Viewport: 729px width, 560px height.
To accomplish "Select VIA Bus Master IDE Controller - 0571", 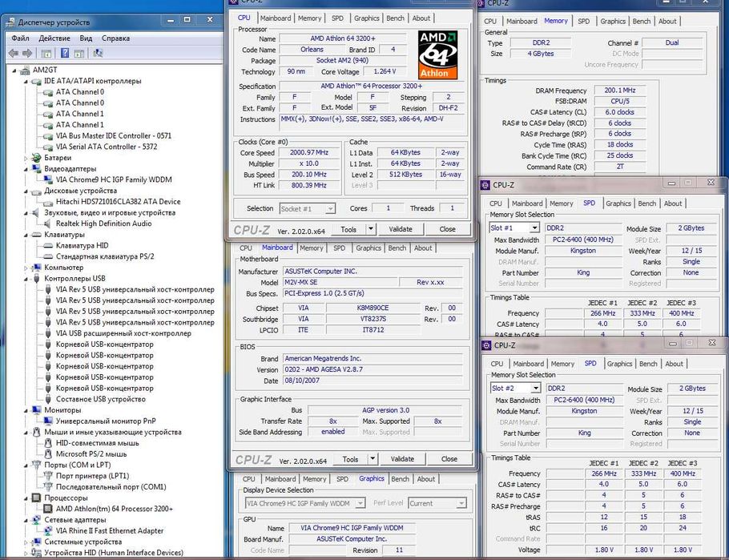I will (x=114, y=136).
